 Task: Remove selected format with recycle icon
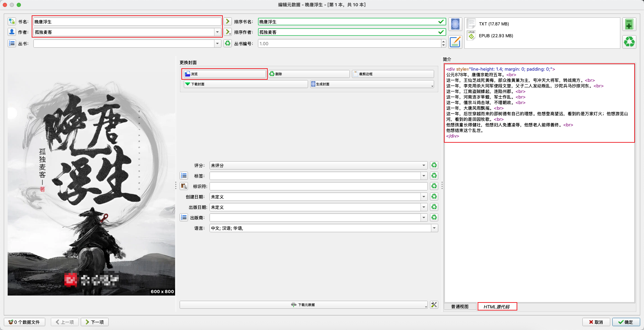coord(629,42)
